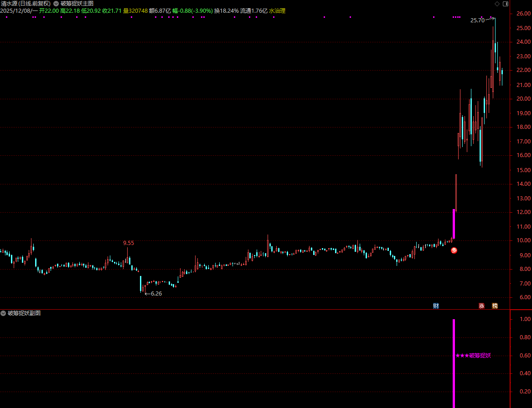Click the 6.26 low price label
Screen dimensions: 532x408
point(156,294)
